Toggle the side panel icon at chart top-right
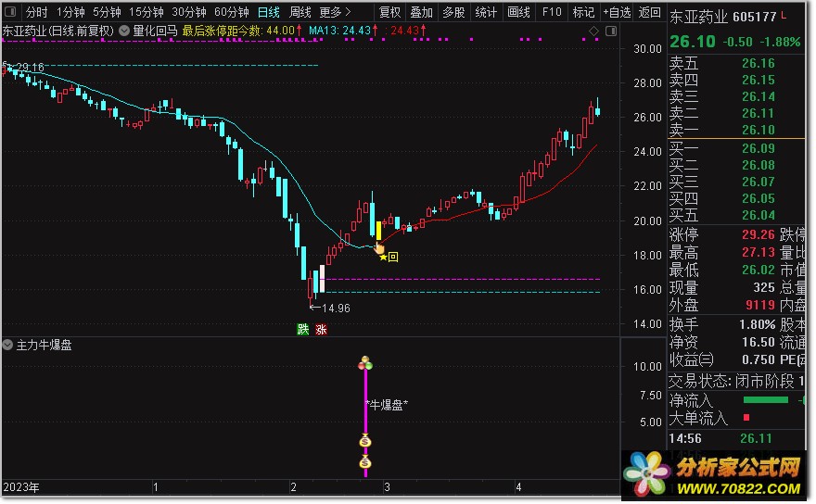 [x=611, y=31]
